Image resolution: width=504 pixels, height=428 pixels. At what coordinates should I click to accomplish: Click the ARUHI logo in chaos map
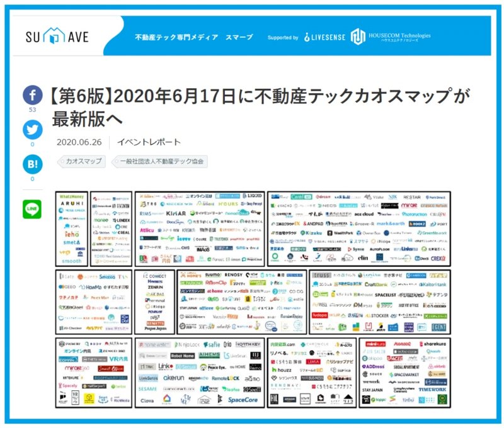tap(72, 203)
